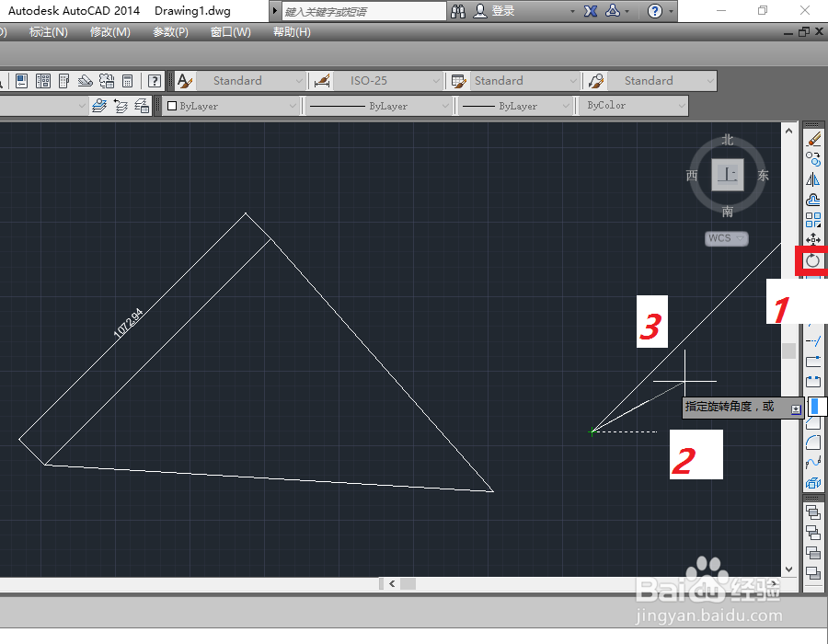Open the Tool Palettes window icon
Screen dimensions: 828x644
click(63, 81)
